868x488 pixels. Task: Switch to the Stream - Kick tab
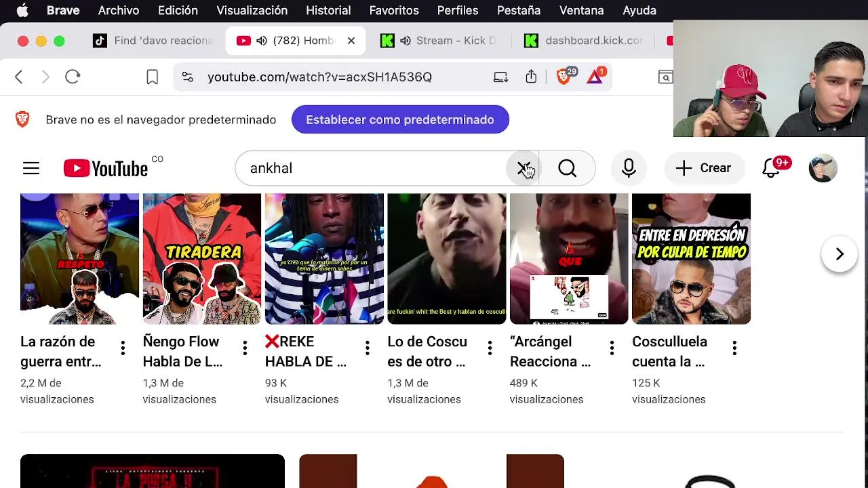tap(441, 41)
